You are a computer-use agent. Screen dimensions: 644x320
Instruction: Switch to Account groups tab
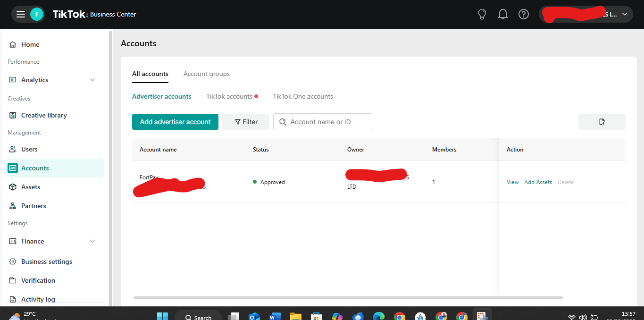tap(207, 74)
